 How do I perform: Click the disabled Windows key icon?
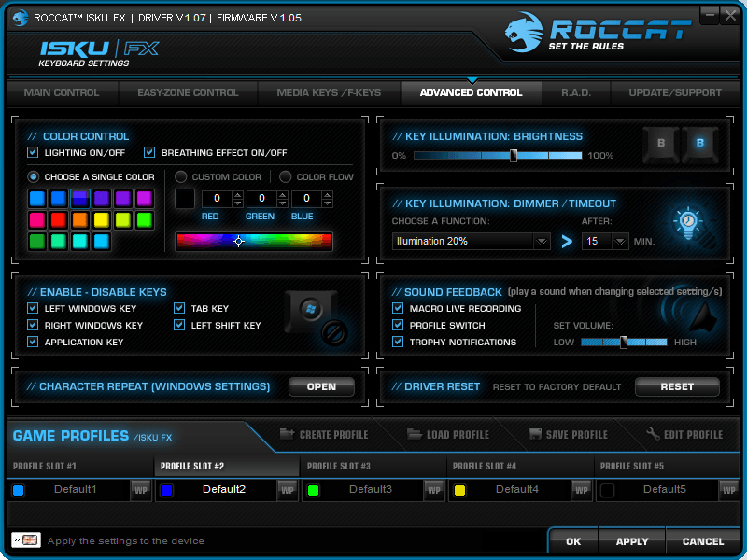coord(316,316)
